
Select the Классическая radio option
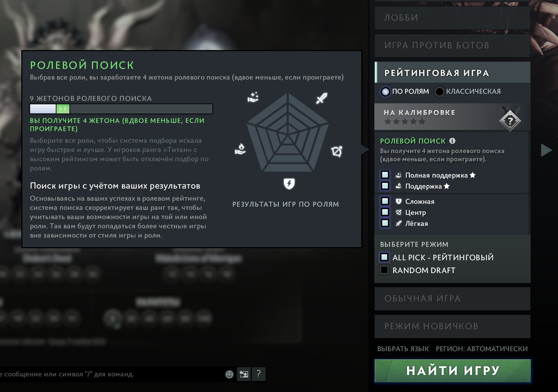coord(439,92)
